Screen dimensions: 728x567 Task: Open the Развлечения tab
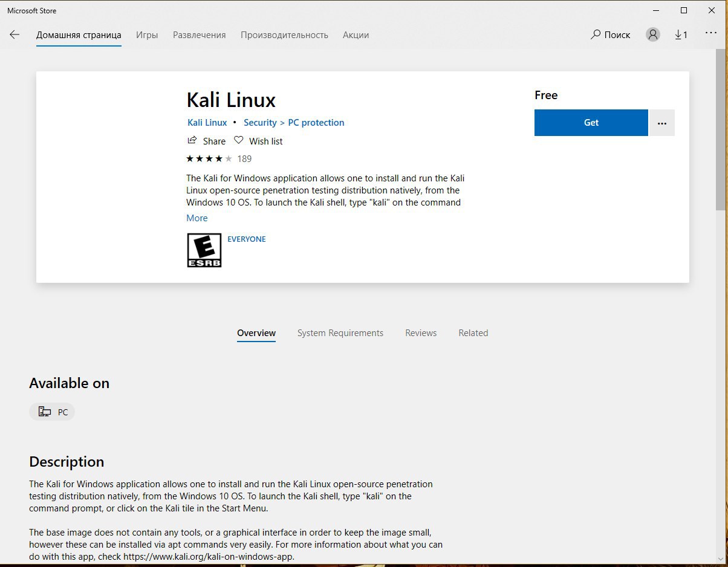click(x=200, y=35)
